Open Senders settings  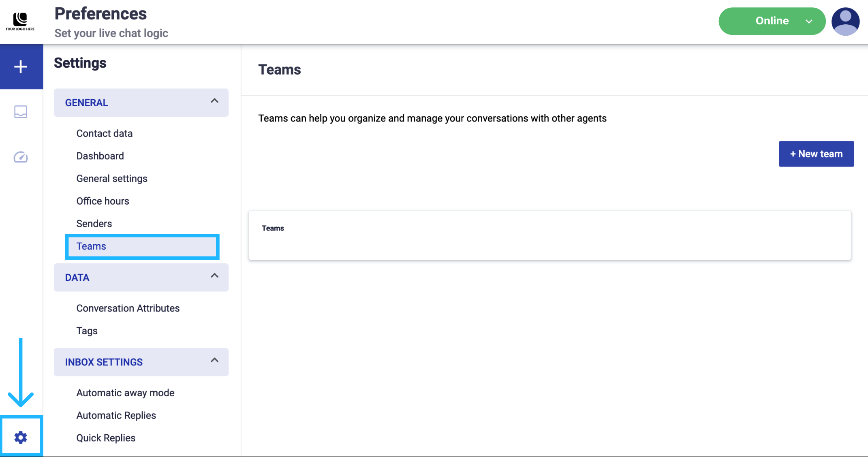point(94,224)
